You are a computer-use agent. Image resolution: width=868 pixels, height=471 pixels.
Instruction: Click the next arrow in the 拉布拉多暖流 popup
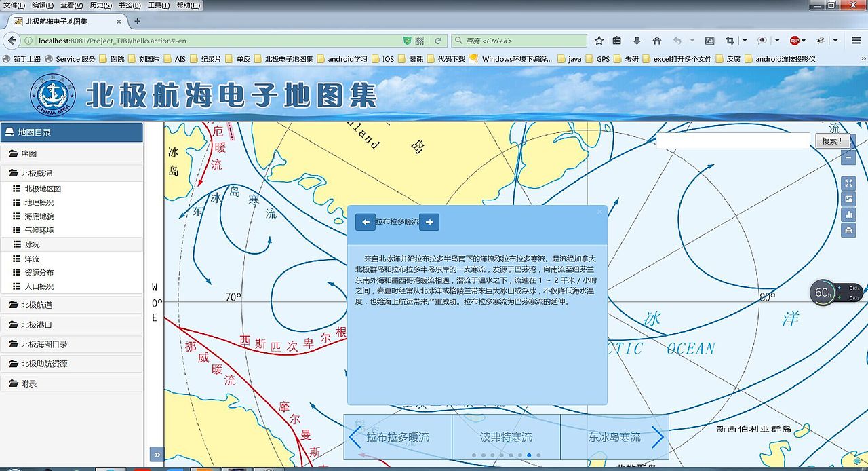[x=429, y=222]
